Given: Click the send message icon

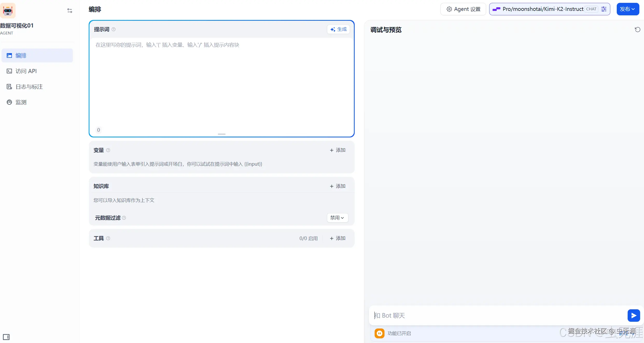Looking at the screenshot, I should click(634, 315).
